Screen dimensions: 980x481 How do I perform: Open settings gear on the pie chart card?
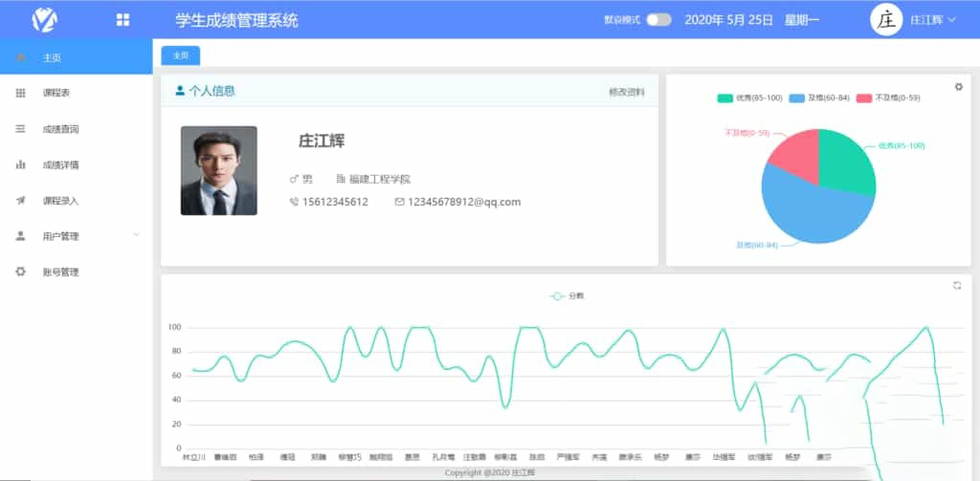(958, 87)
